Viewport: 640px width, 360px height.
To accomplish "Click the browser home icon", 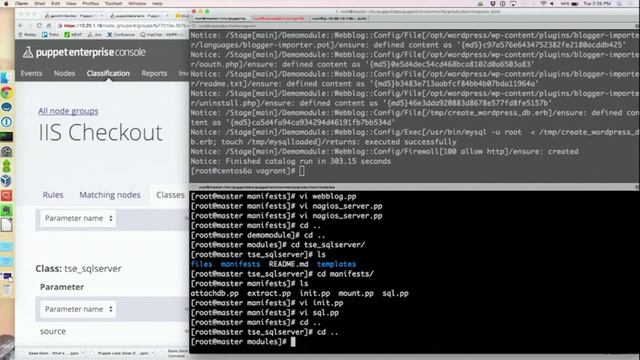I will 49,25.
